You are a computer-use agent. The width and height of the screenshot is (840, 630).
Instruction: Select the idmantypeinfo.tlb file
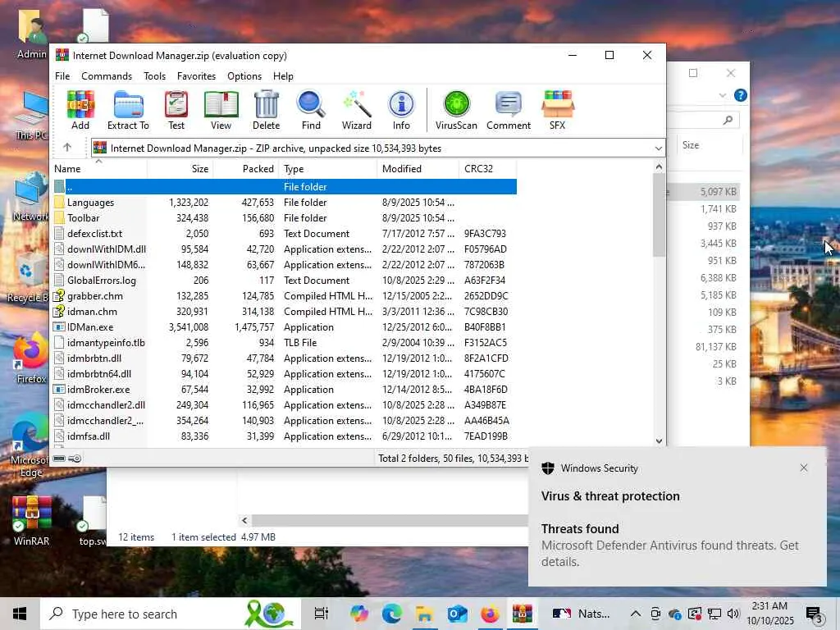click(106, 343)
